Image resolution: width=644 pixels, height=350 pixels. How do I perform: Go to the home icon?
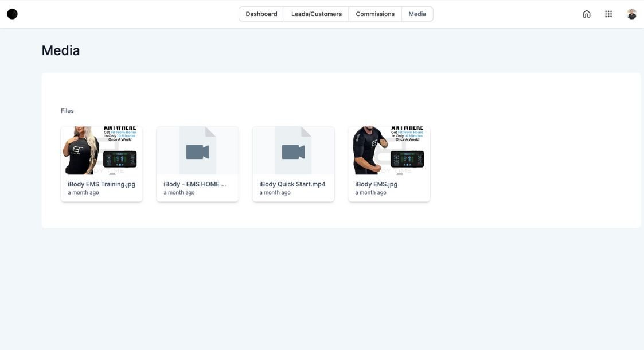586,14
